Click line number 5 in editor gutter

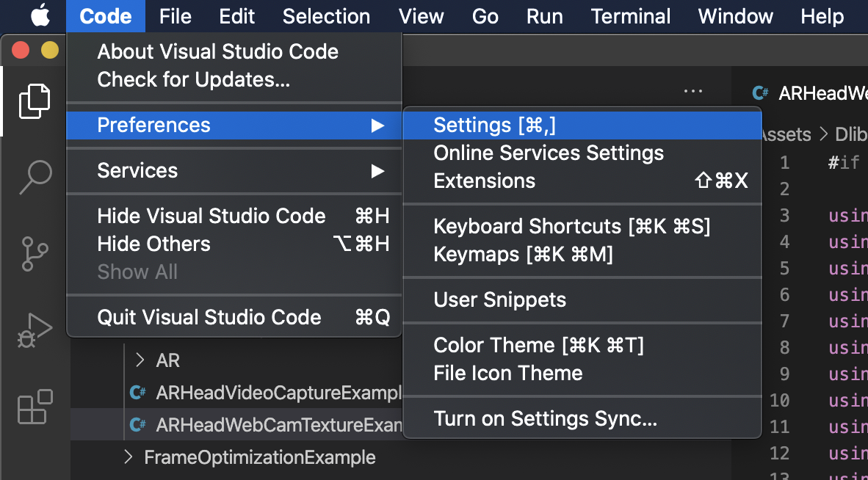point(785,269)
